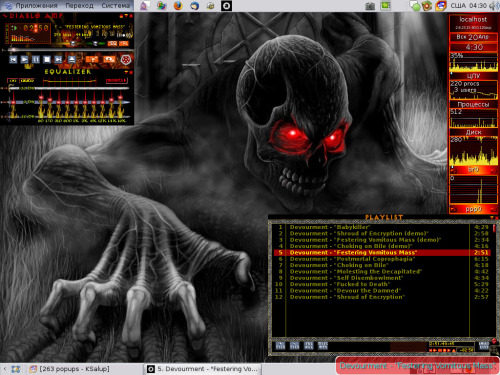Click the scrolling song title in player

pyautogui.click(x=90, y=27)
